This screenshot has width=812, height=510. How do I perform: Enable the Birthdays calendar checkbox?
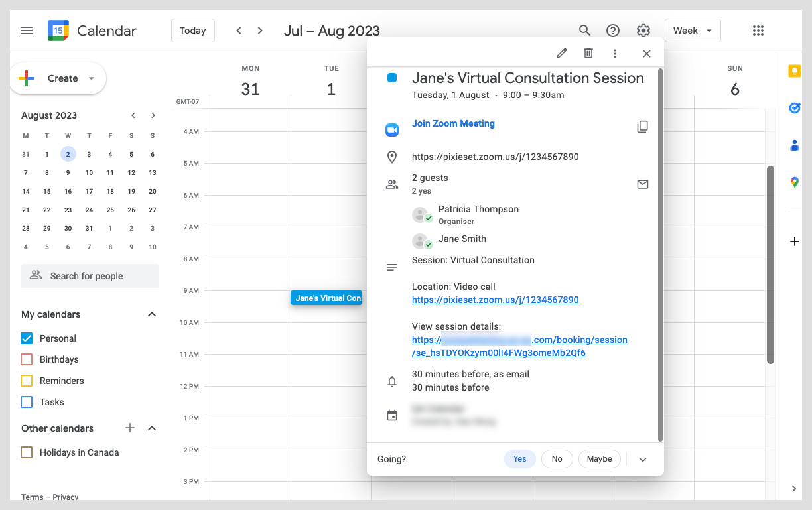click(x=27, y=359)
